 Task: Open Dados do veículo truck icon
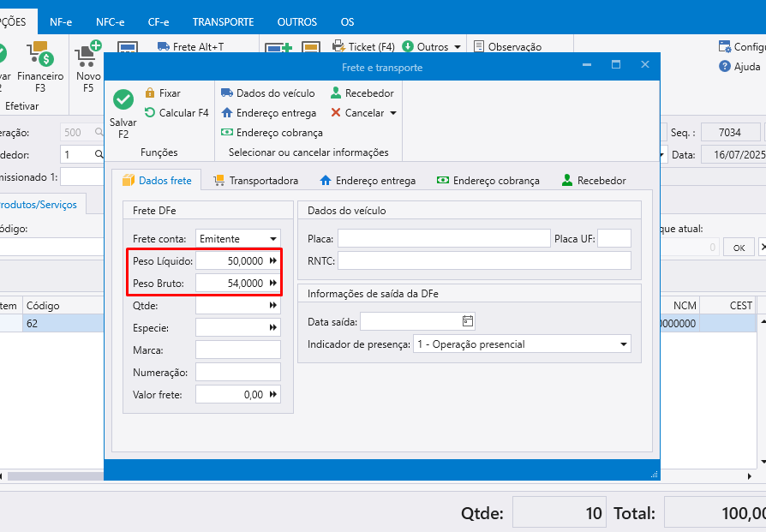pos(227,93)
